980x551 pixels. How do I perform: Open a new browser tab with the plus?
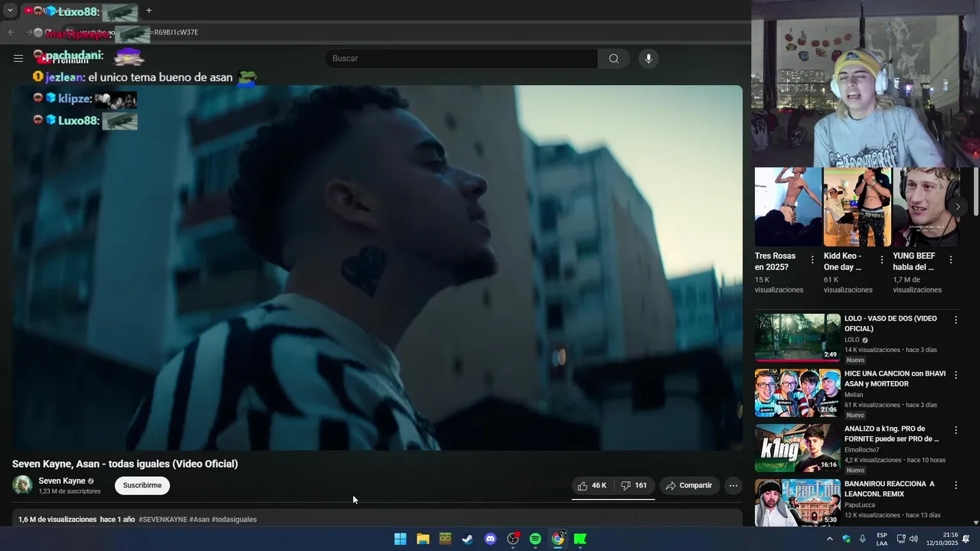pyautogui.click(x=149, y=11)
